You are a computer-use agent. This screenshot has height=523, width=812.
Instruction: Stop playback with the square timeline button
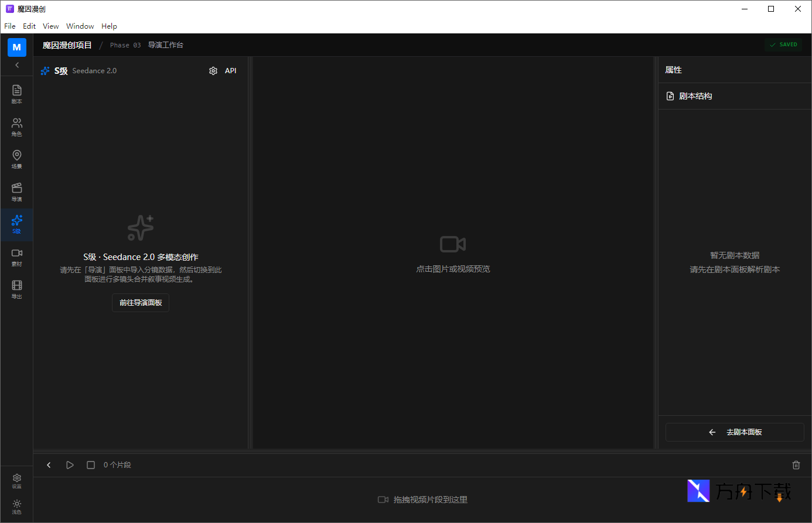click(x=91, y=465)
